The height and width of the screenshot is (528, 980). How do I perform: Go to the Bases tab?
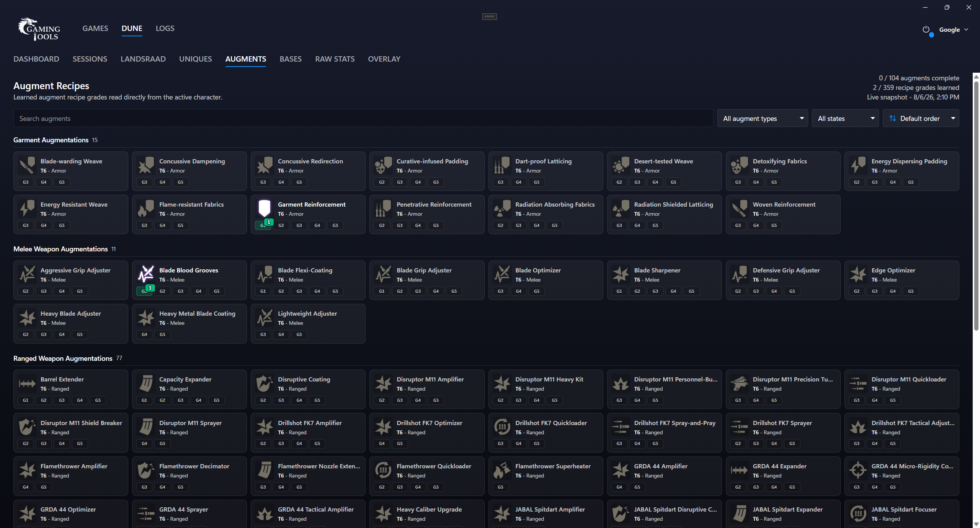point(291,59)
